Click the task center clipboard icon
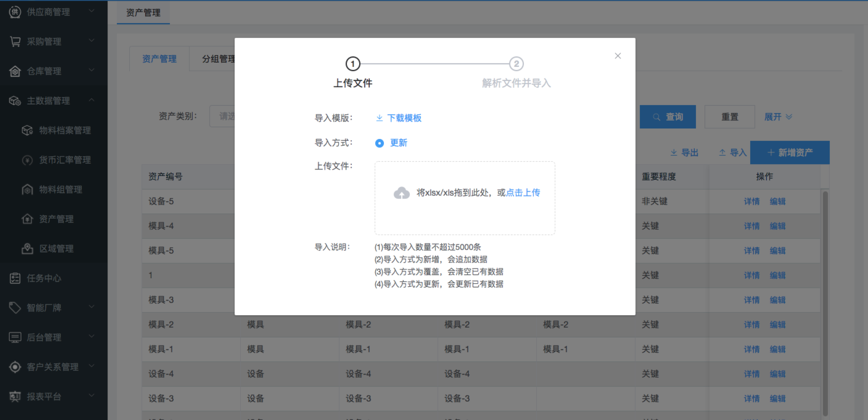This screenshot has height=420, width=868. pos(15,278)
